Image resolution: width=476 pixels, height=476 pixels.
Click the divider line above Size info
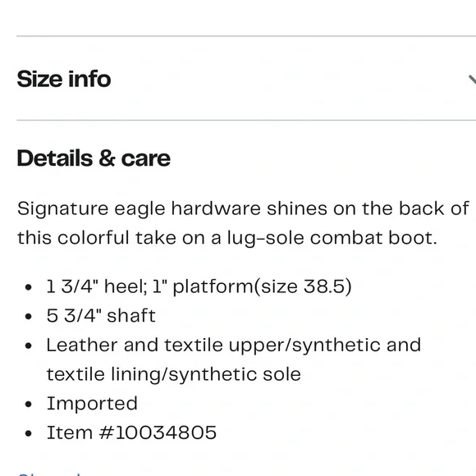click(246, 36)
